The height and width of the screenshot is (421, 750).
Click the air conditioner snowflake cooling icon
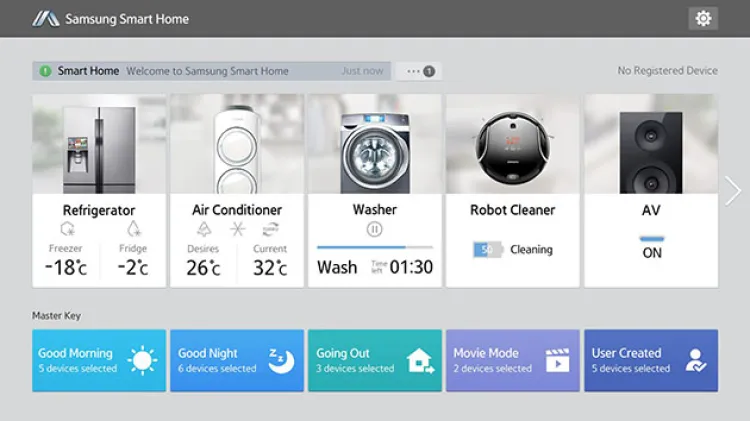click(x=237, y=229)
